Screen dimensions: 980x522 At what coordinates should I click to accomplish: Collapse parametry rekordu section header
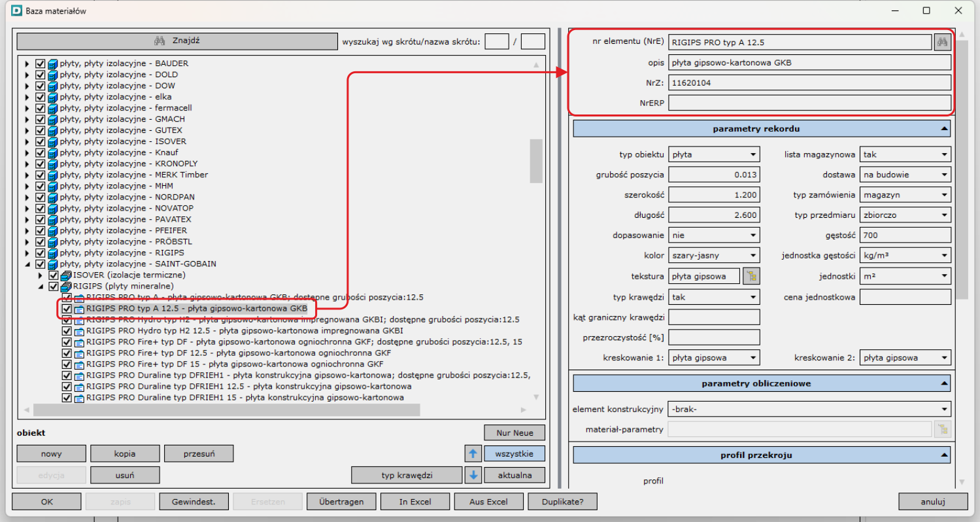tap(762, 129)
